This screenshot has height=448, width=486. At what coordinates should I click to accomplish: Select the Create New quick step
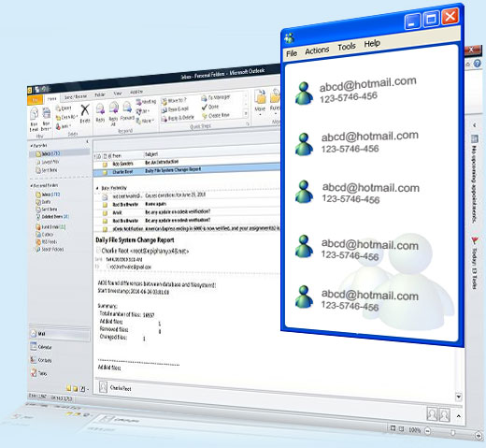216,115
